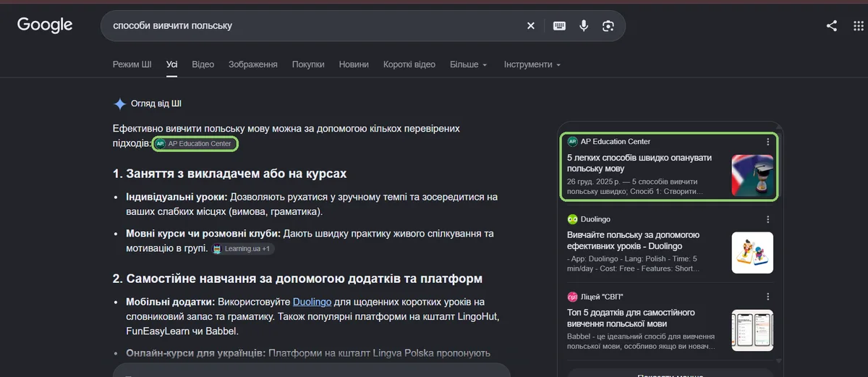Switch to the Відео tab
The width and height of the screenshot is (868, 377).
tap(203, 64)
